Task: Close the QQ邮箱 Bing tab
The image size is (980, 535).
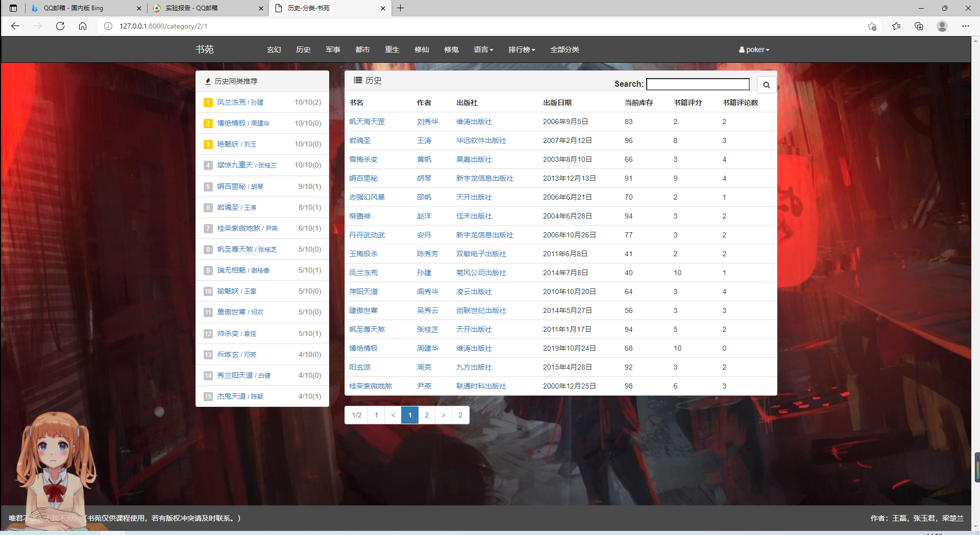Action: coord(139,8)
